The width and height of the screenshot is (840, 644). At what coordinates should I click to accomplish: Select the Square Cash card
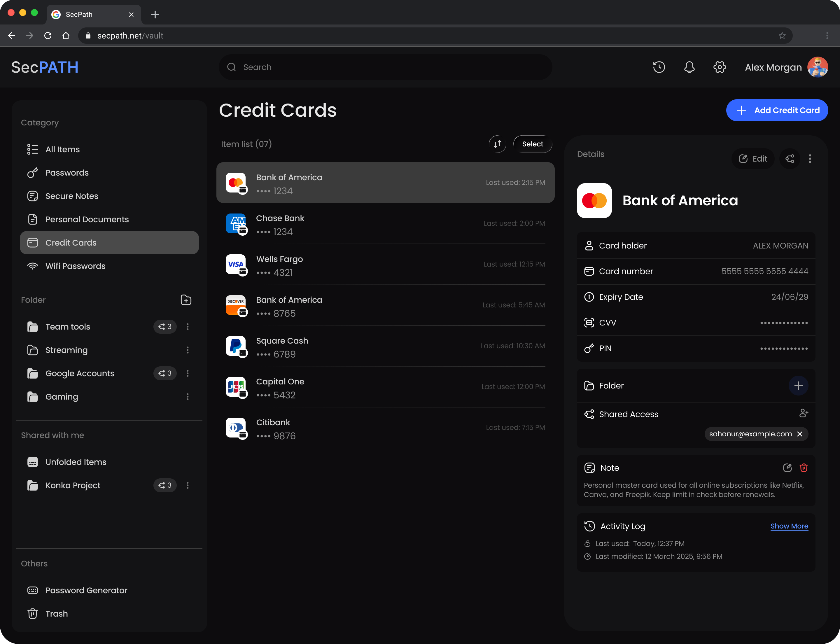tap(385, 347)
